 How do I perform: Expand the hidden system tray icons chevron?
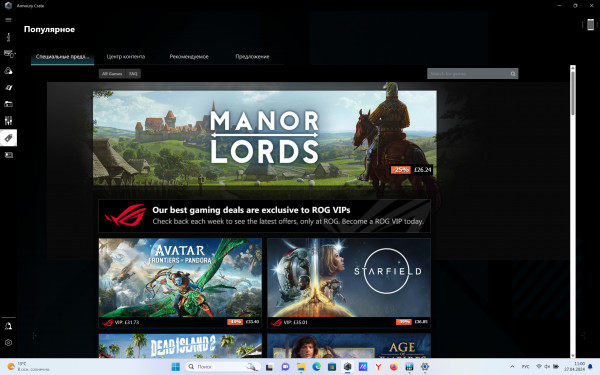tap(512, 367)
